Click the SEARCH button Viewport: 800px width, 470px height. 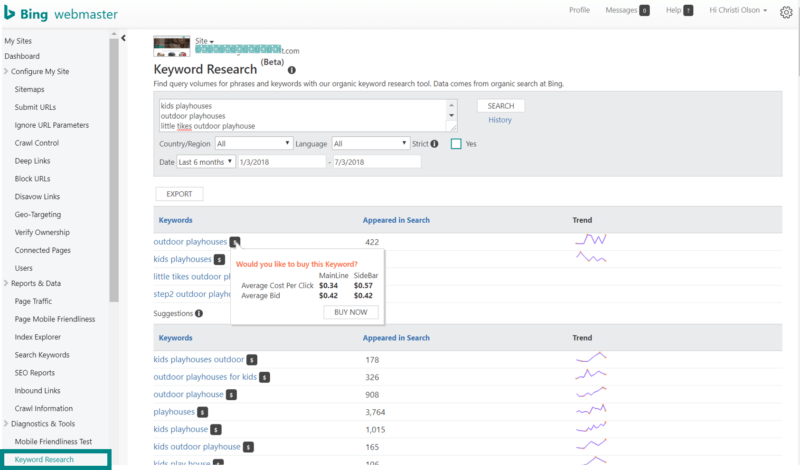[x=501, y=106]
